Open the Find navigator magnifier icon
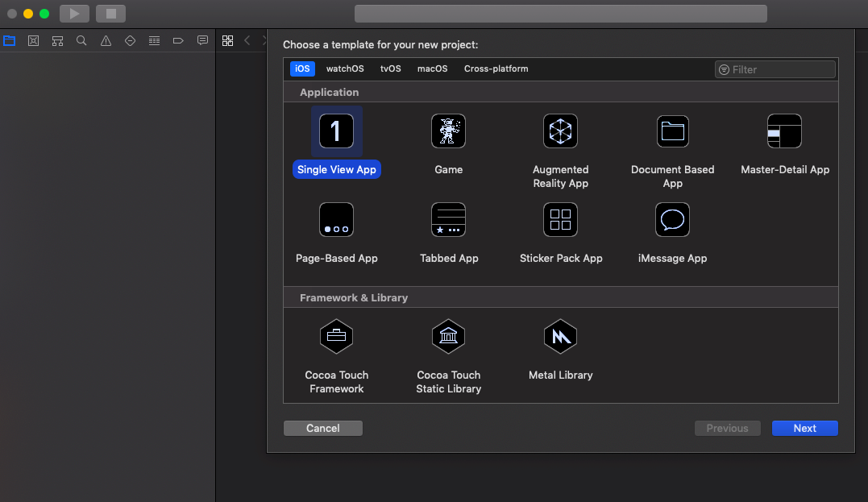This screenshot has width=868, height=502. [x=81, y=40]
